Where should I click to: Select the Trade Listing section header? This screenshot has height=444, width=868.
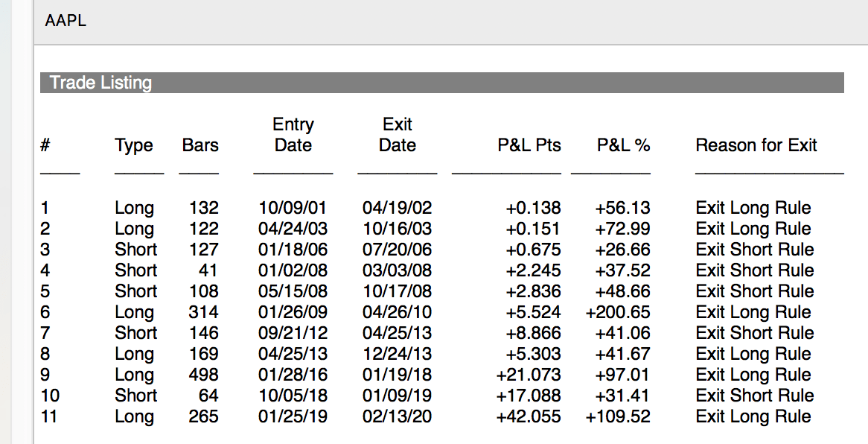coord(100,83)
